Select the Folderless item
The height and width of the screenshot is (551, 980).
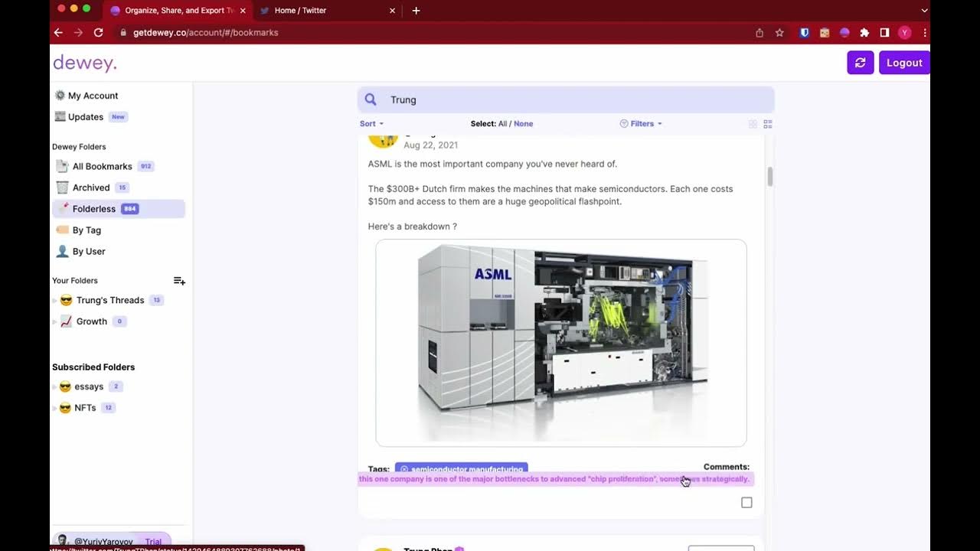click(119, 209)
